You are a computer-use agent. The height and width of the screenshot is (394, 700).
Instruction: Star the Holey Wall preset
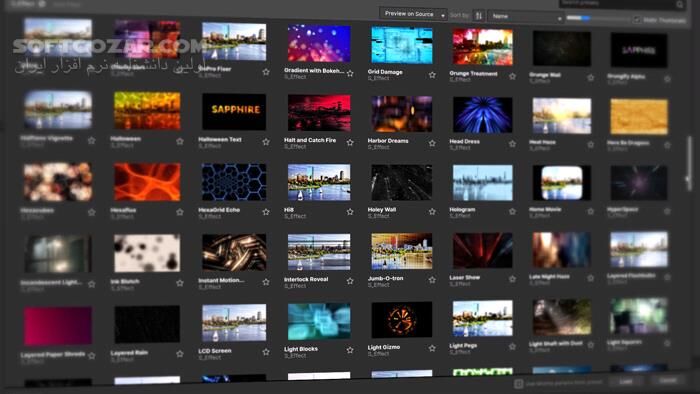pyautogui.click(x=432, y=212)
